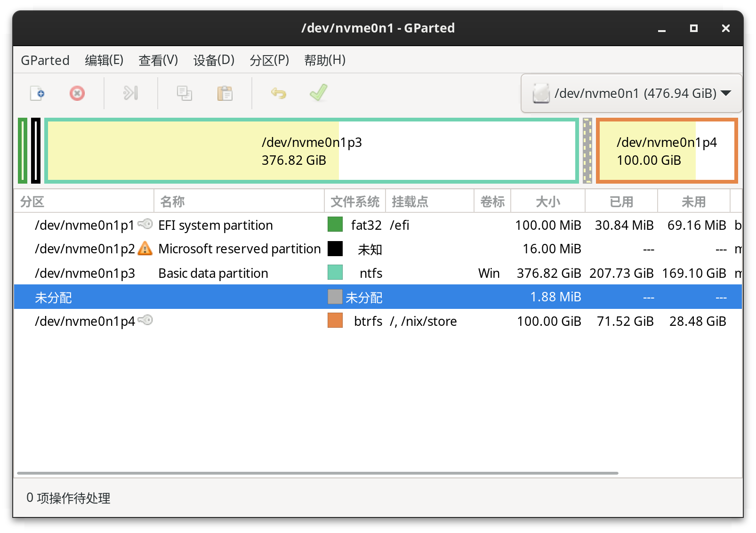Image resolution: width=756 pixels, height=533 pixels.
Task: Click the black unknown filesystem color square
Action: point(335,249)
